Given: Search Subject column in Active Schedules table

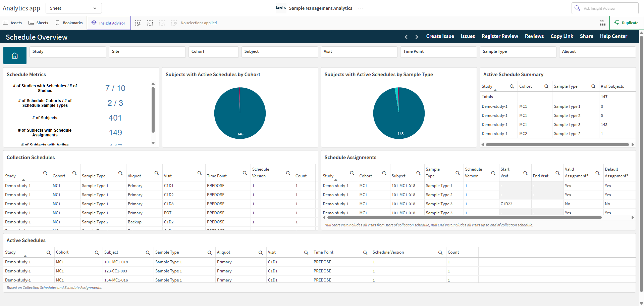Looking at the screenshot, I should (148, 253).
